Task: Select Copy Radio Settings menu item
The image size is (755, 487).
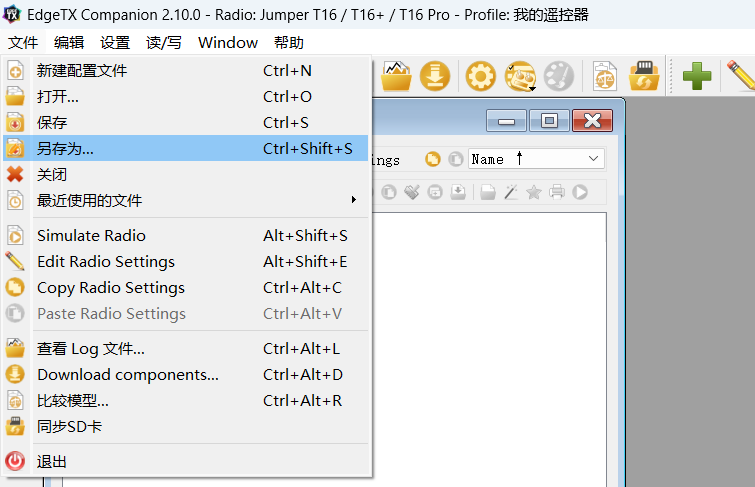Action: pyautogui.click(x=186, y=288)
